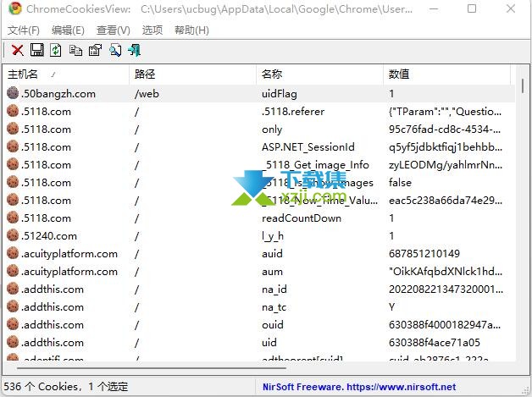The image size is (532, 397).
Task: Select the .50bangzh.com host cell
Action: coord(58,94)
